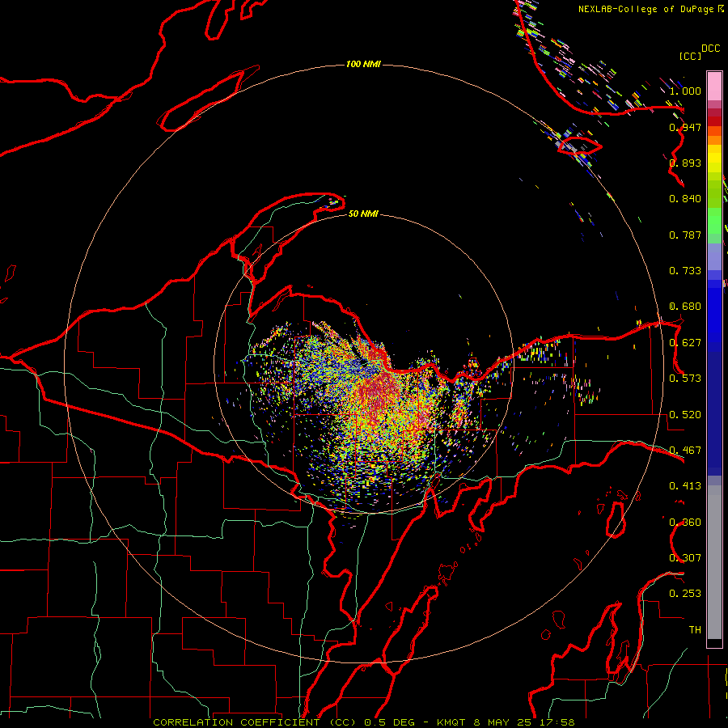The height and width of the screenshot is (728, 728).
Task: Click the 0.733 scale value
Action: pos(685,271)
